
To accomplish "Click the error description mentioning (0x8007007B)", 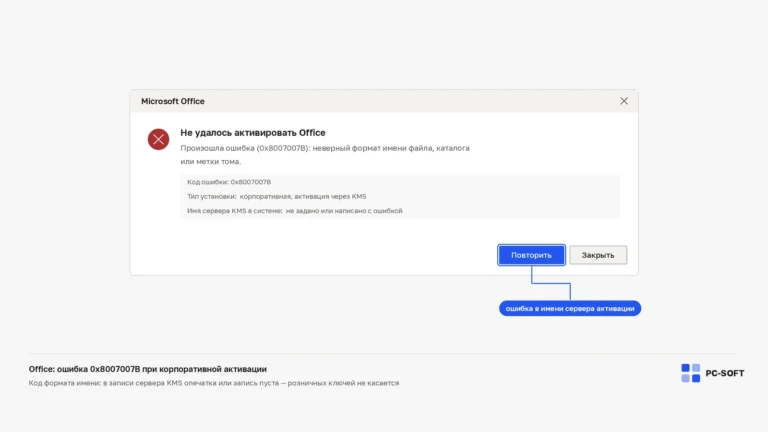I will coord(325,155).
